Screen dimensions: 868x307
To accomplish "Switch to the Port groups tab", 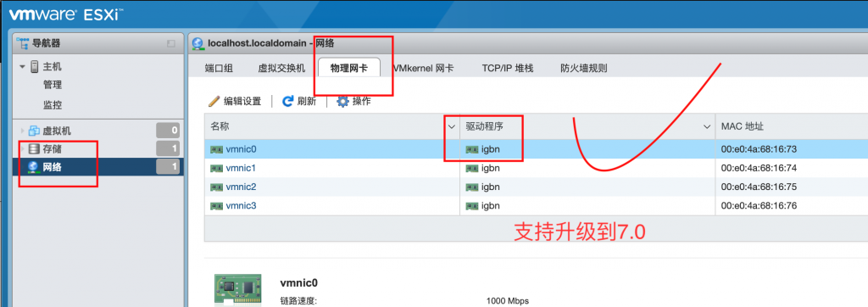I will pyautogui.click(x=219, y=68).
